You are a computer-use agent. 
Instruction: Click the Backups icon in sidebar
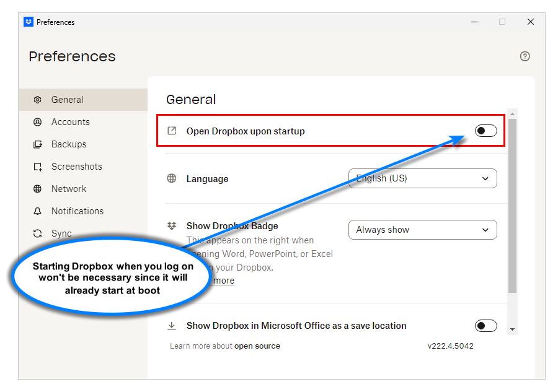[38, 144]
